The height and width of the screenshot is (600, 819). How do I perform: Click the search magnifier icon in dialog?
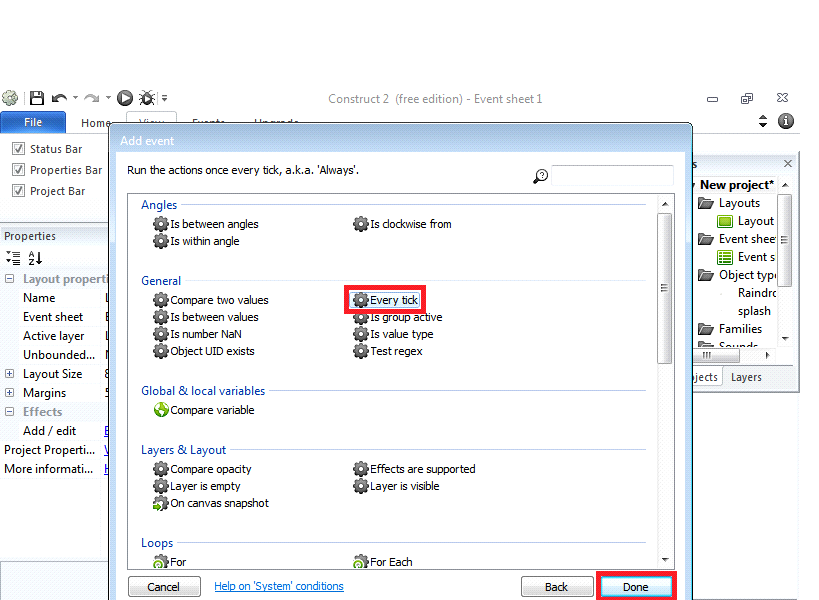coord(540,176)
